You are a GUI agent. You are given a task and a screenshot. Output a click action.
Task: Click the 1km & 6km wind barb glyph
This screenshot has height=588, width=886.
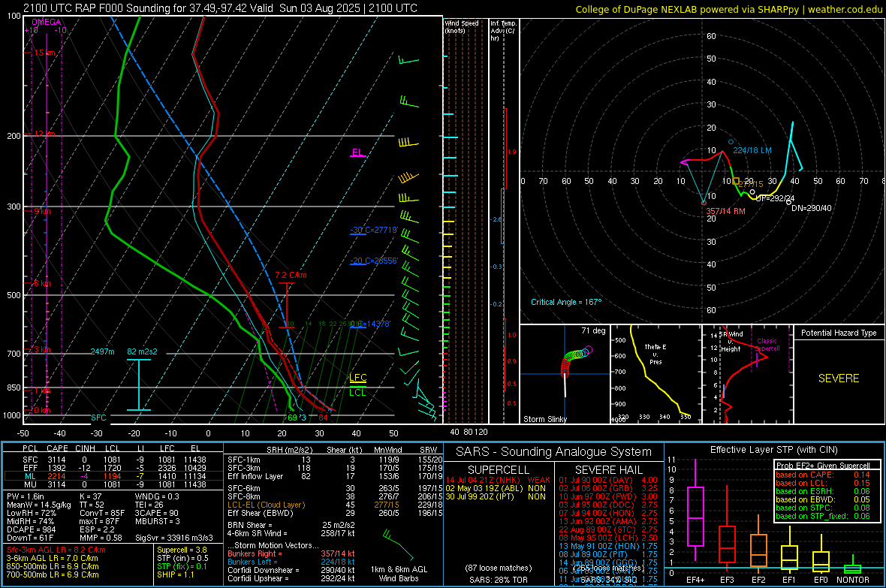(399, 544)
